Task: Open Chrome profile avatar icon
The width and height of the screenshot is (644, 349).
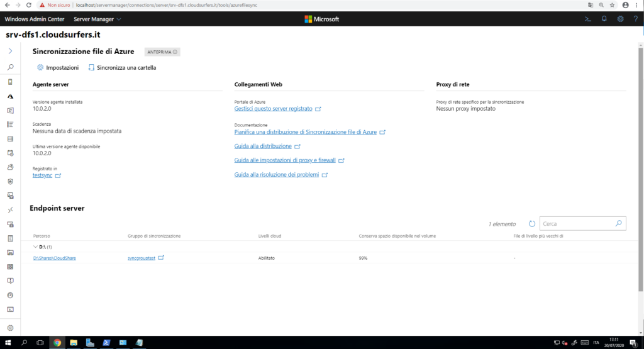Action: click(626, 5)
